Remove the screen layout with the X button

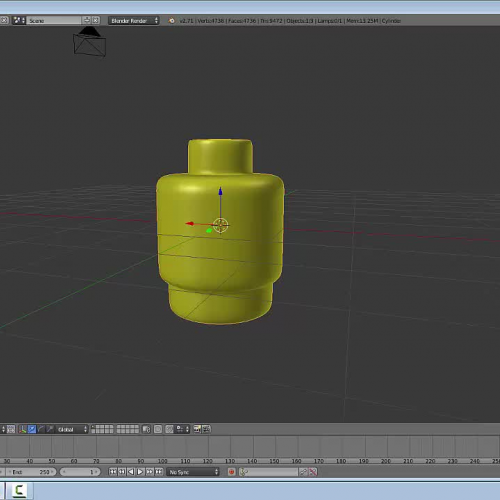click(4, 20)
